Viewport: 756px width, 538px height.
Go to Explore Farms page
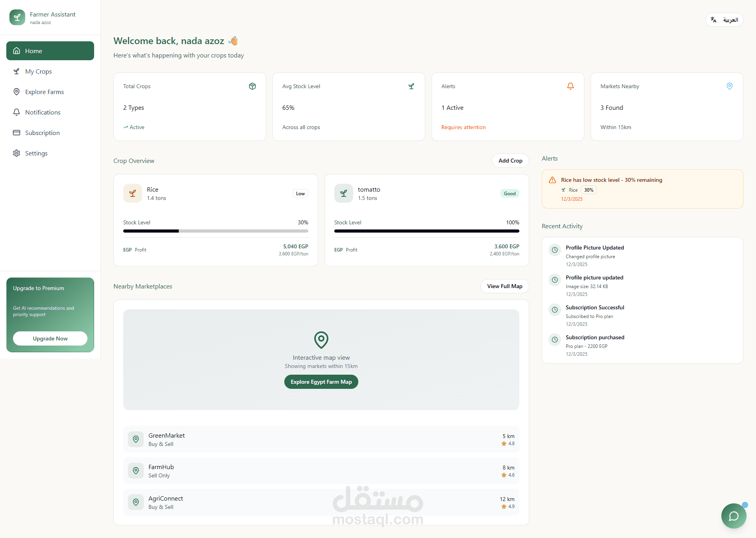[44, 92]
